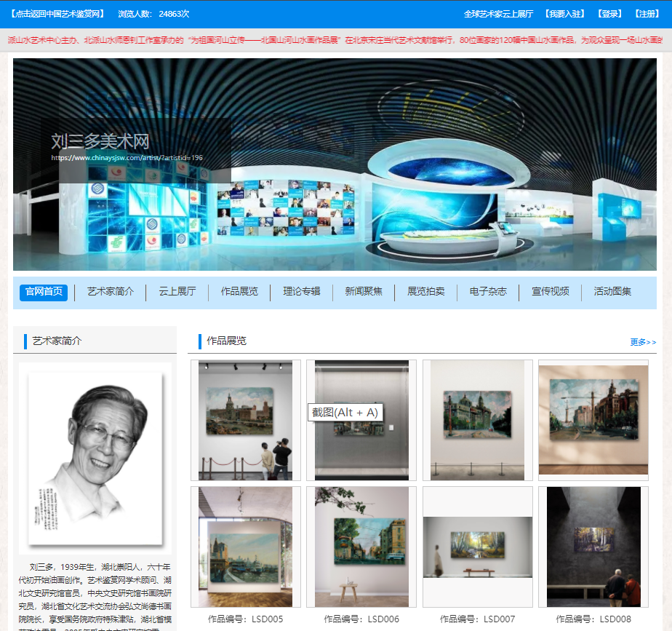Open the 展览拍卖 tab
Screen dimensions: 672x631
point(426,292)
